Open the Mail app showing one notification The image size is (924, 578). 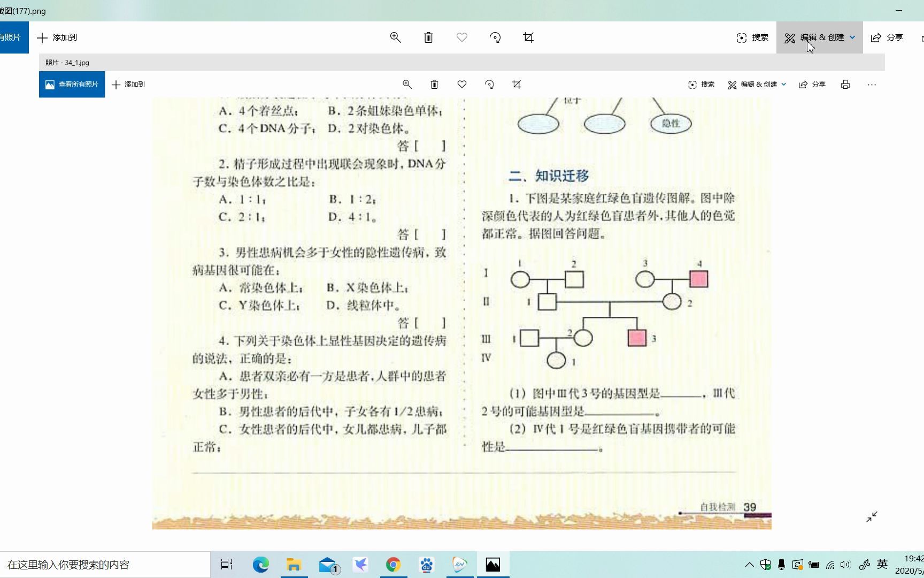[x=328, y=564]
